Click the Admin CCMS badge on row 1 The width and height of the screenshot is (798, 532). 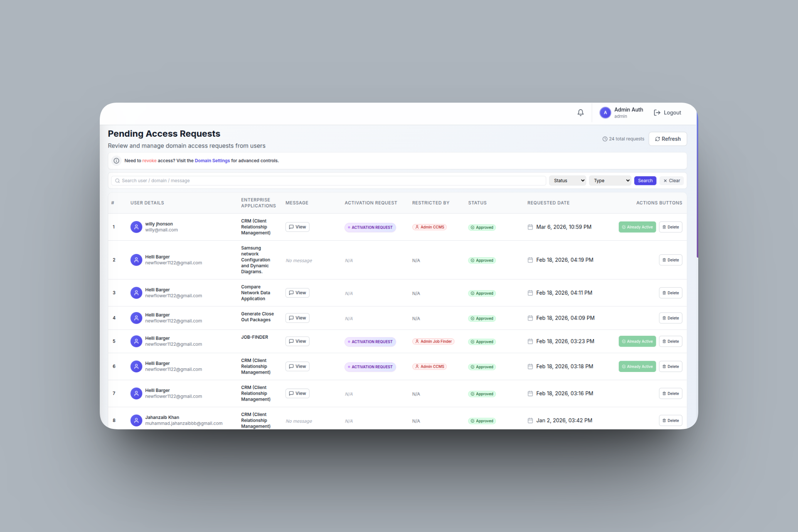[429, 227]
